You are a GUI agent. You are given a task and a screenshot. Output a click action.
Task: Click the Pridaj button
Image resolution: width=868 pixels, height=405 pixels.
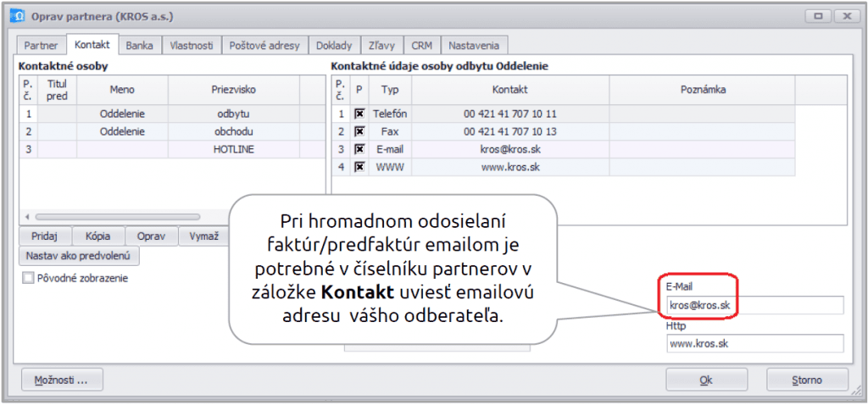(46, 236)
